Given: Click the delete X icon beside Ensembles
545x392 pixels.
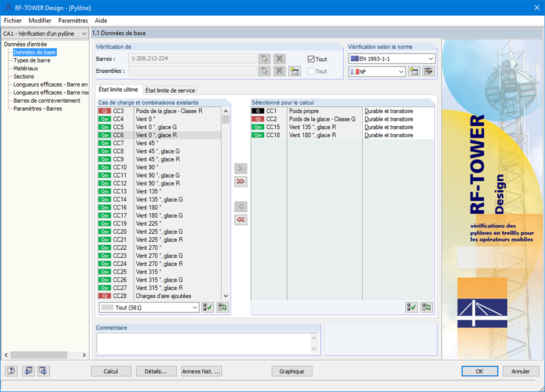Looking at the screenshot, I should pyautogui.click(x=279, y=71).
